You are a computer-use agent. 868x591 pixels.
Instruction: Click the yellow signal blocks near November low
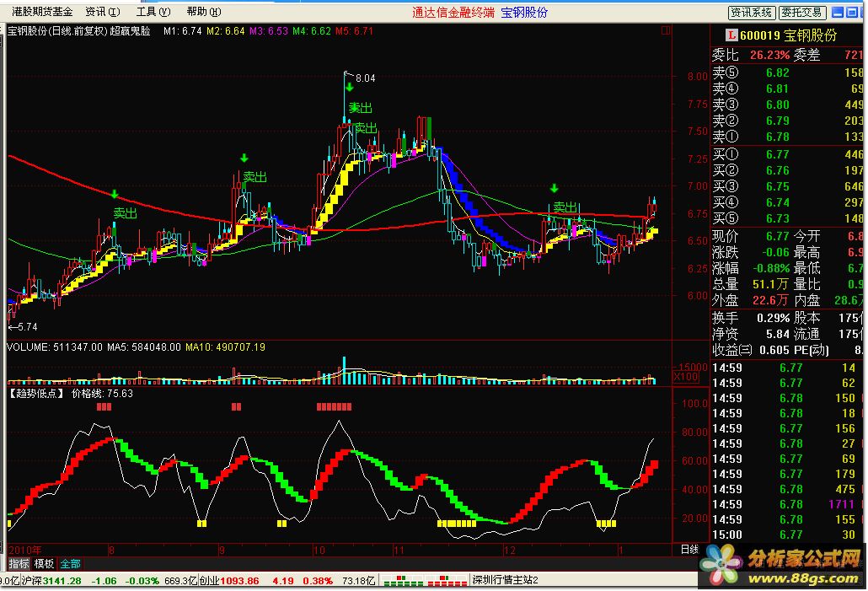pos(457,523)
